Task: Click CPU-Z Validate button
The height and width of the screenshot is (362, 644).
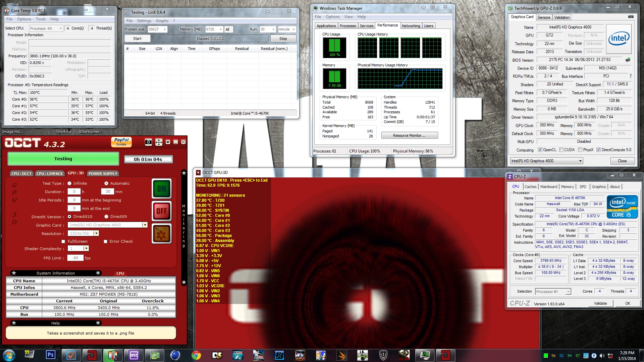Action: tap(600, 303)
